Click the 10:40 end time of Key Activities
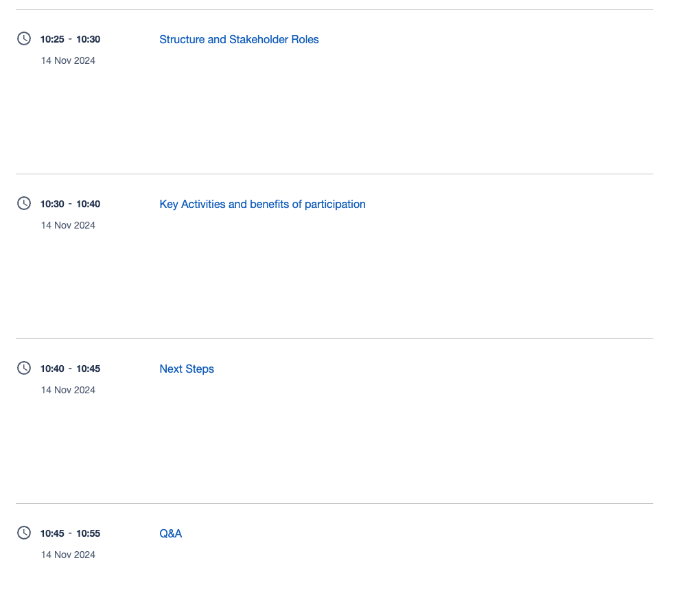This screenshot has height=615, width=700. [x=88, y=205]
